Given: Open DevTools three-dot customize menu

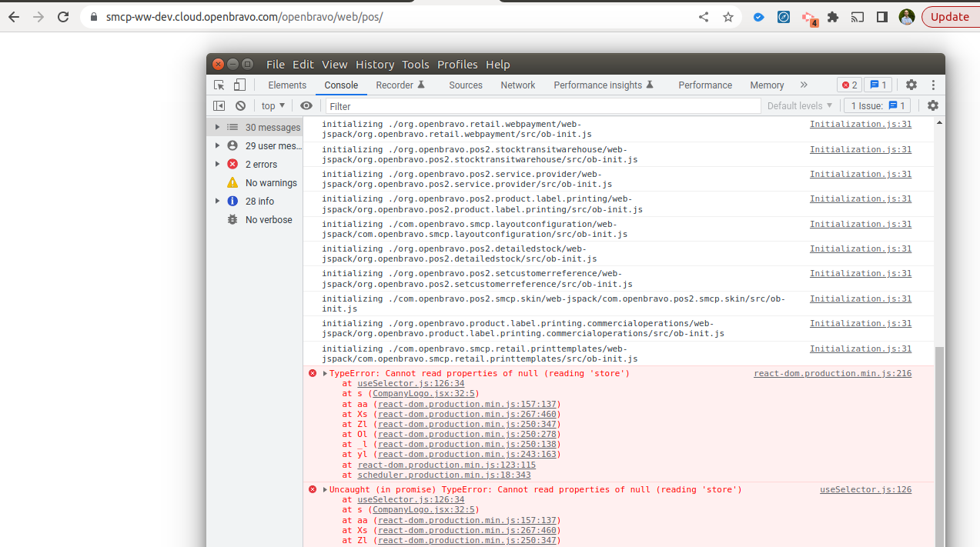Looking at the screenshot, I should (933, 85).
